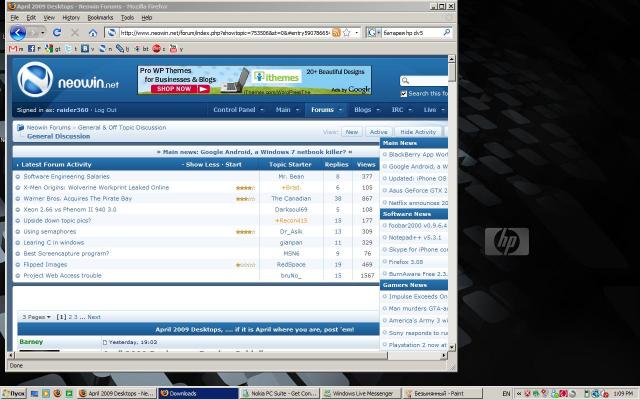Open the Edit menu
Screen dimensions: 640x400
[31, 18]
